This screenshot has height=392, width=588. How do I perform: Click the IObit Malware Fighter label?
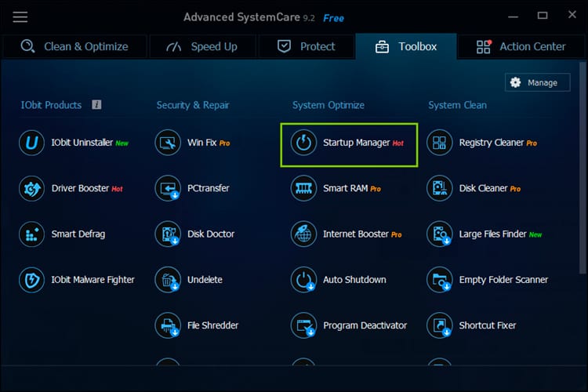click(x=93, y=280)
